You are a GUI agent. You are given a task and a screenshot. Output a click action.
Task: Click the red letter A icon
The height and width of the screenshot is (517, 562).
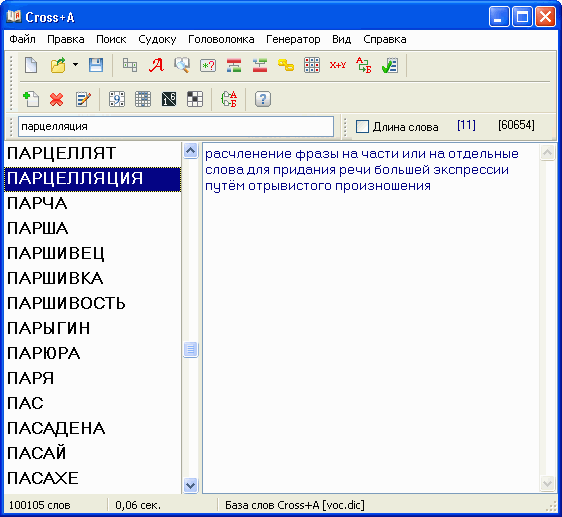pyautogui.click(x=156, y=65)
